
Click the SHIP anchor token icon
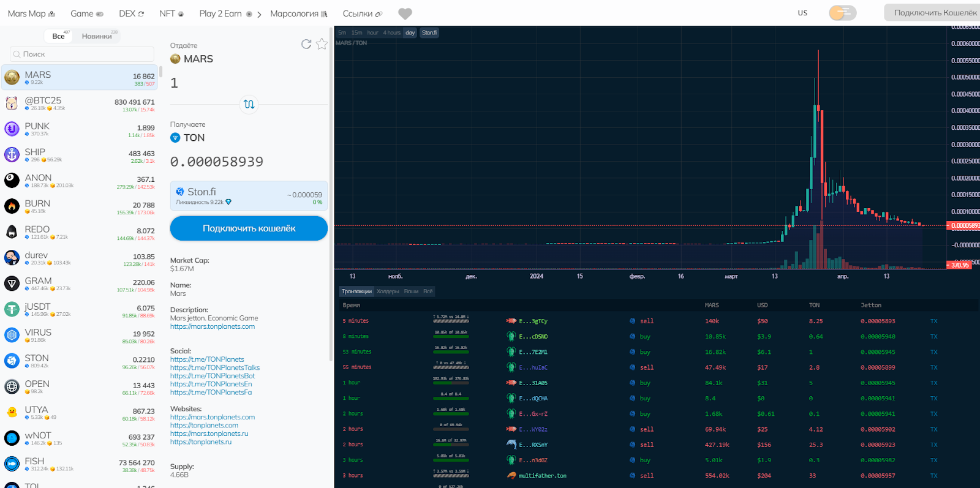[x=12, y=154]
